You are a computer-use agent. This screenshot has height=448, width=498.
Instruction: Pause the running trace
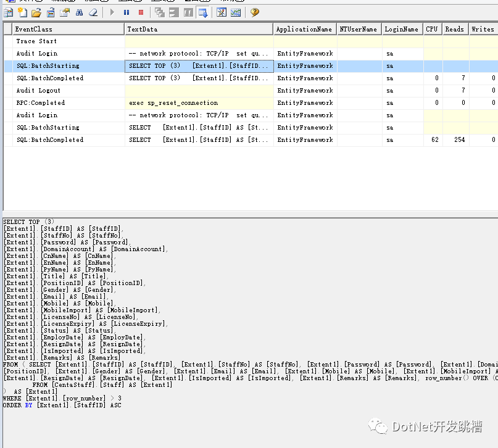127,13
